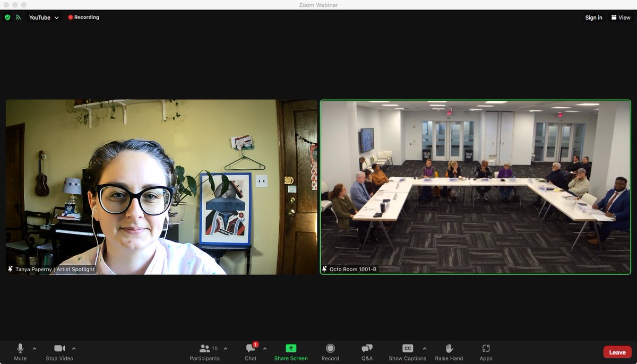
Task: Select Tanya Paperny's video tile
Action: coord(161,187)
